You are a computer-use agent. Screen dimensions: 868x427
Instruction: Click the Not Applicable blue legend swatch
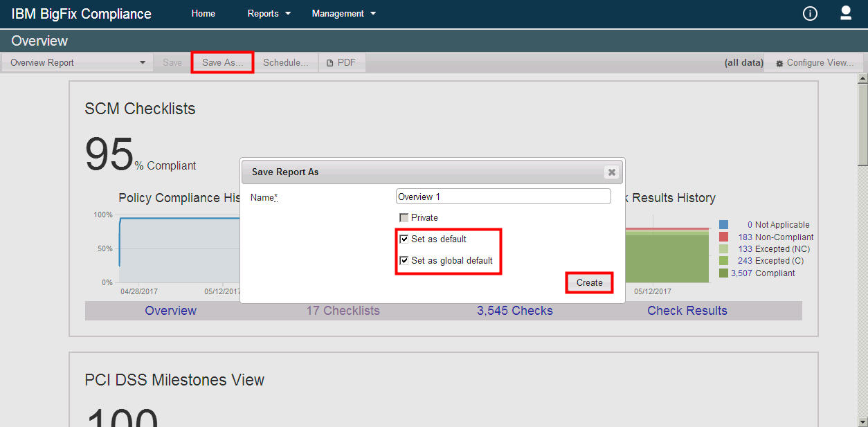pos(724,224)
